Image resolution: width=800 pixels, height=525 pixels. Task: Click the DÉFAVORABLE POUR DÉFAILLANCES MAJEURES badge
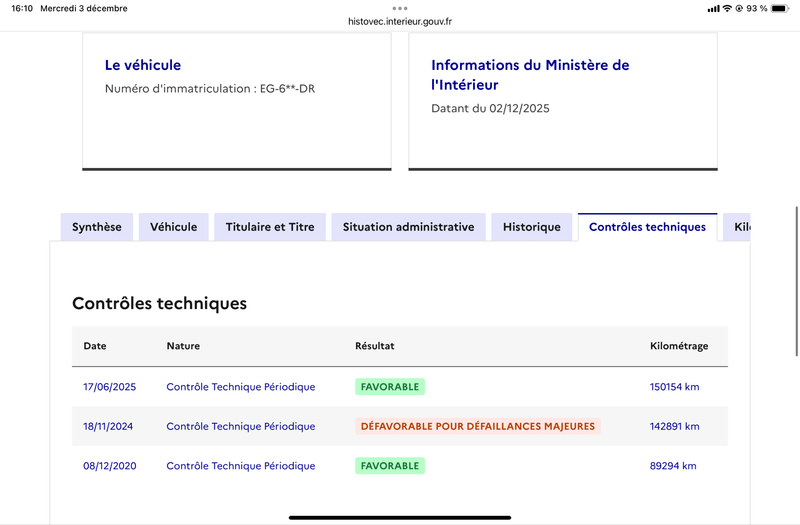478,426
